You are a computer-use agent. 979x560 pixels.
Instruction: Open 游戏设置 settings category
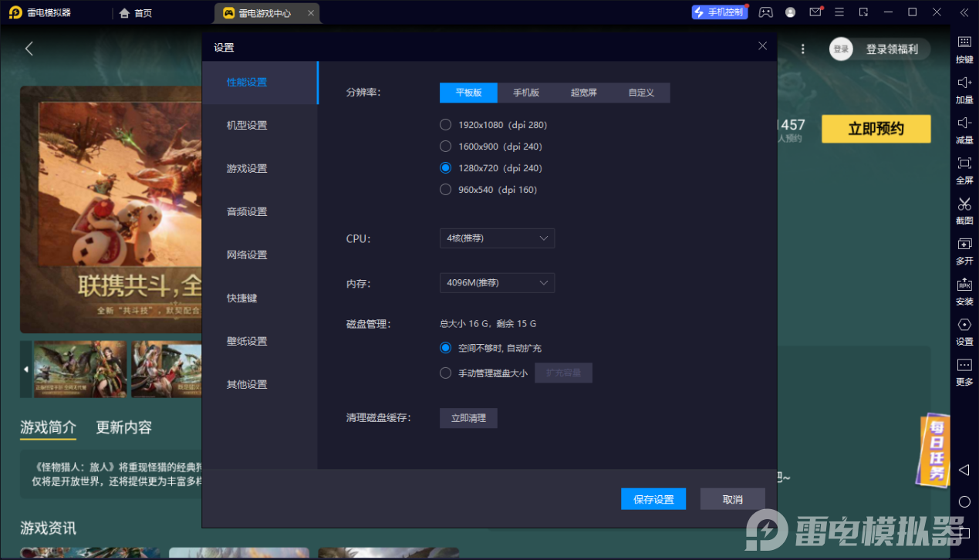[260, 169]
